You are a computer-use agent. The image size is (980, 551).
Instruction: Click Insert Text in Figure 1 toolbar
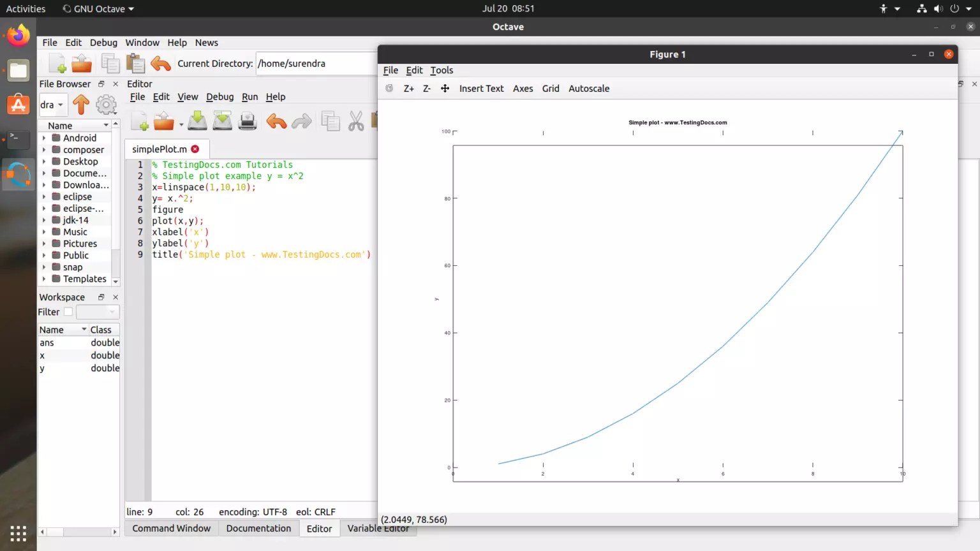click(481, 88)
